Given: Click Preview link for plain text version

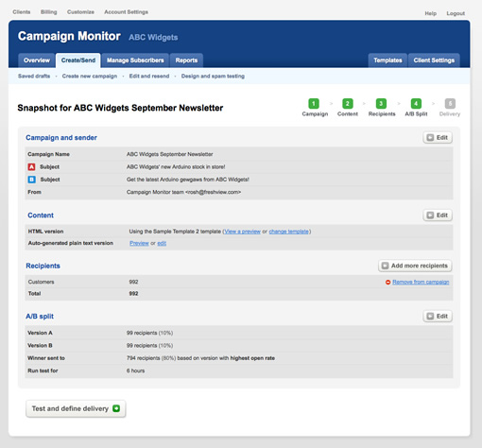Looking at the screenshot, I should tap(139, 243).
